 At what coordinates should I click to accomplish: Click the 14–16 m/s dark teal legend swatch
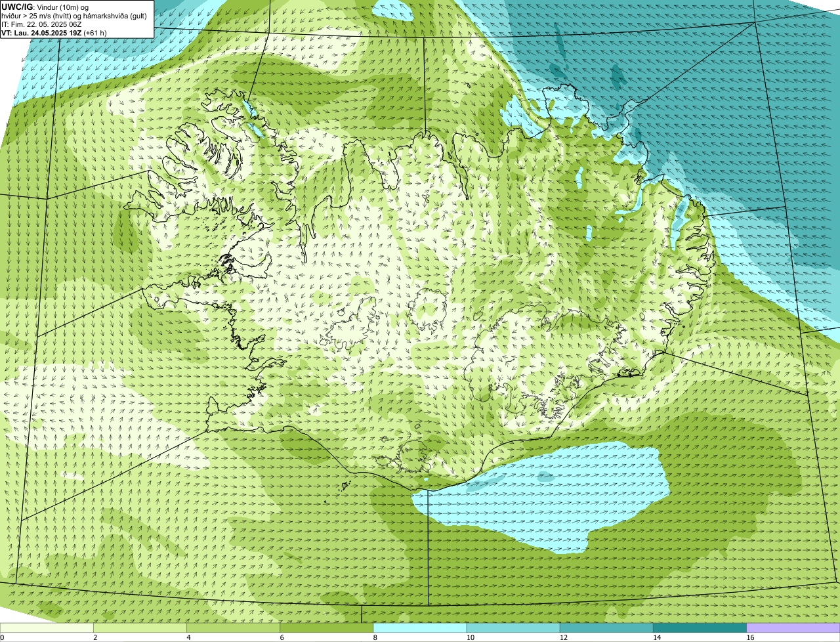click(x=700, y=628)
